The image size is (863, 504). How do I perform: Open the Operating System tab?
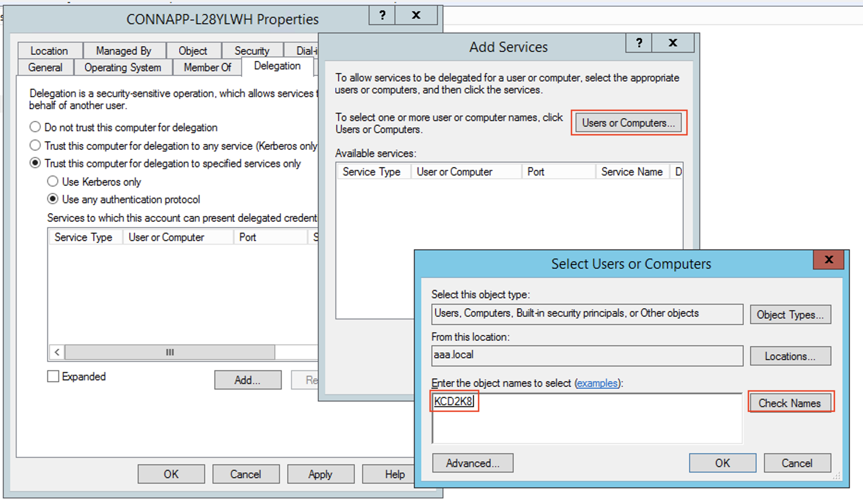[x=123, y=67]
